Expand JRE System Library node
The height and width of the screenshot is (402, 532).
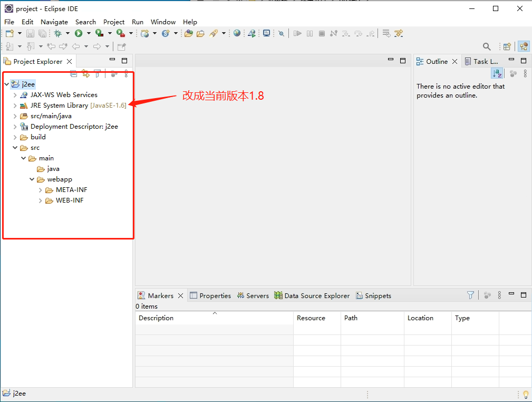point(15,106)
